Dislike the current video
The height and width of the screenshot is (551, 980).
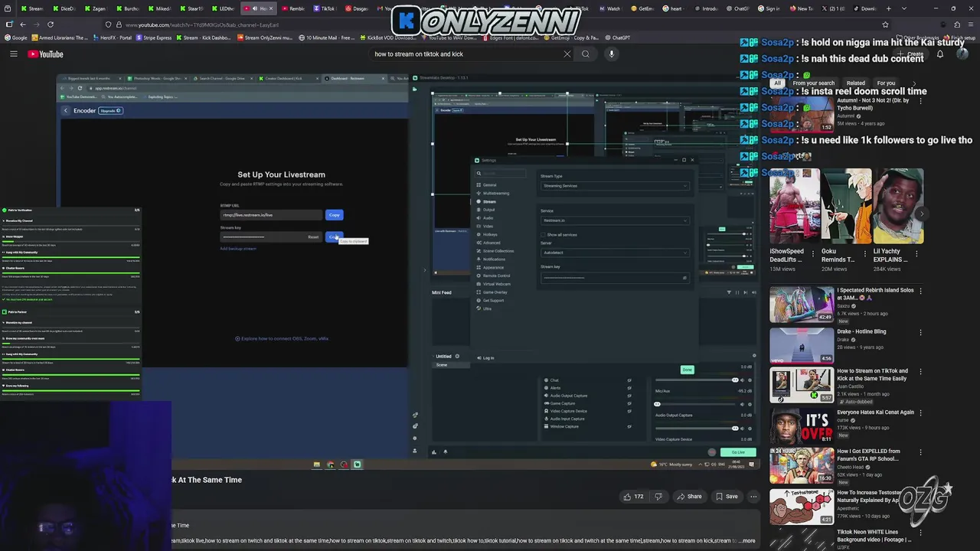(x=658, y=496)
